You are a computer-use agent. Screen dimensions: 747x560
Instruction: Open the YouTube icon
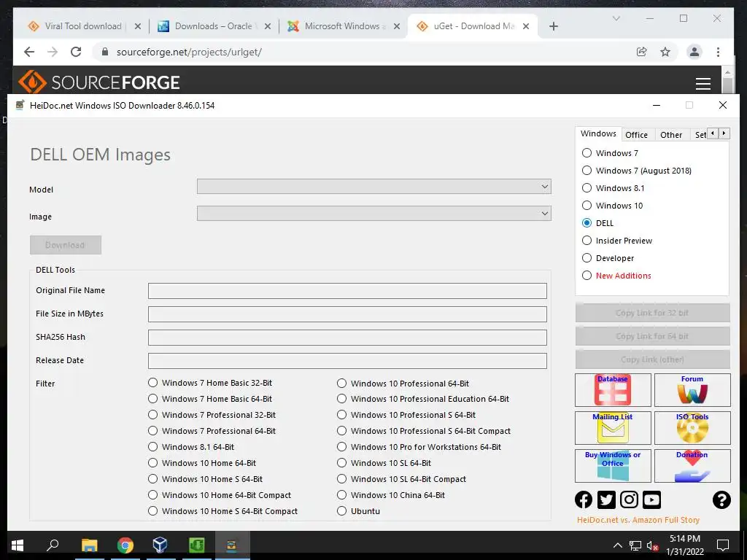tap(651, 499)
